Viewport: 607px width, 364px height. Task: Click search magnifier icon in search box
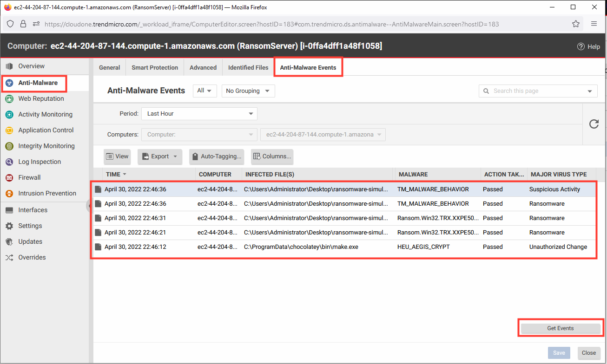487,91
